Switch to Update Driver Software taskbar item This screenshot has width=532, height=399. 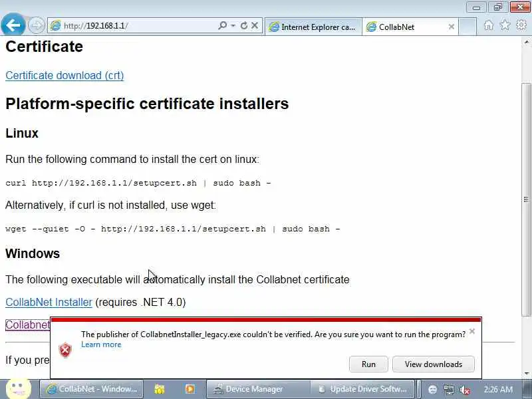[363, 389]
